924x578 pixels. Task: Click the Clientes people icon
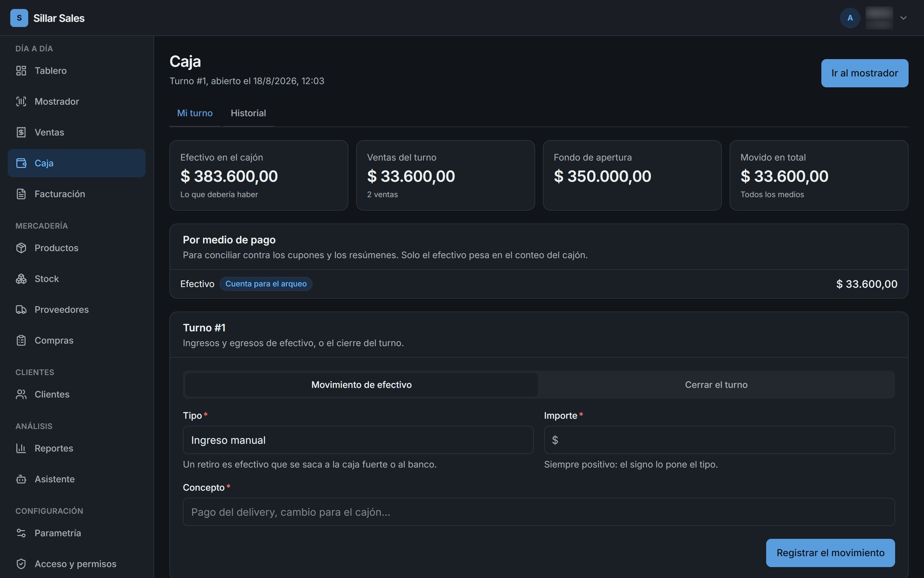click(x=21, y=394)
